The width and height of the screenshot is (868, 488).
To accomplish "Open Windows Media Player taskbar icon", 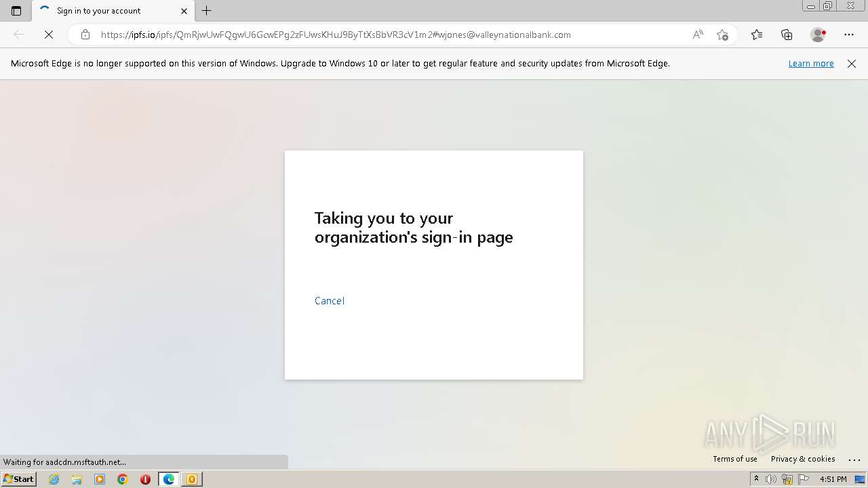I will point(100,479).
